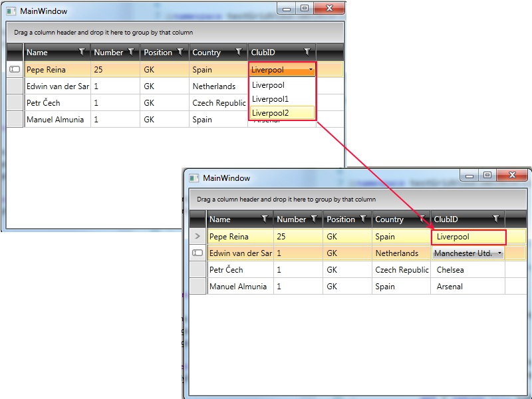Open Name column filter in lower window

click(x=265, y=219)
